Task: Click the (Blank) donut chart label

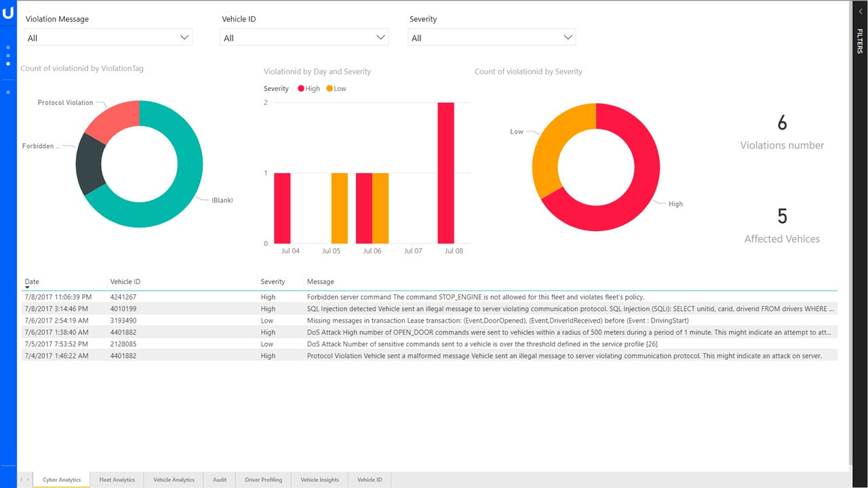Action: click(222, 200)
